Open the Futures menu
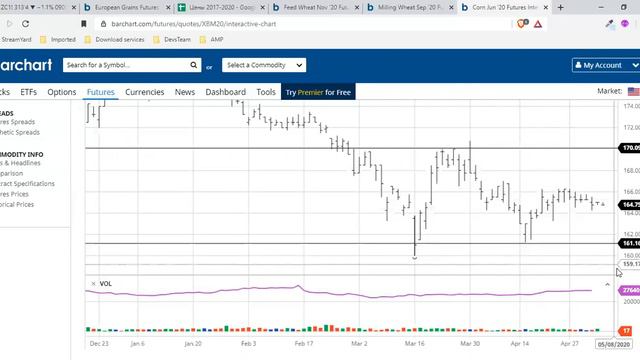This screenshot has height=360, width=640. pos(100,92)
